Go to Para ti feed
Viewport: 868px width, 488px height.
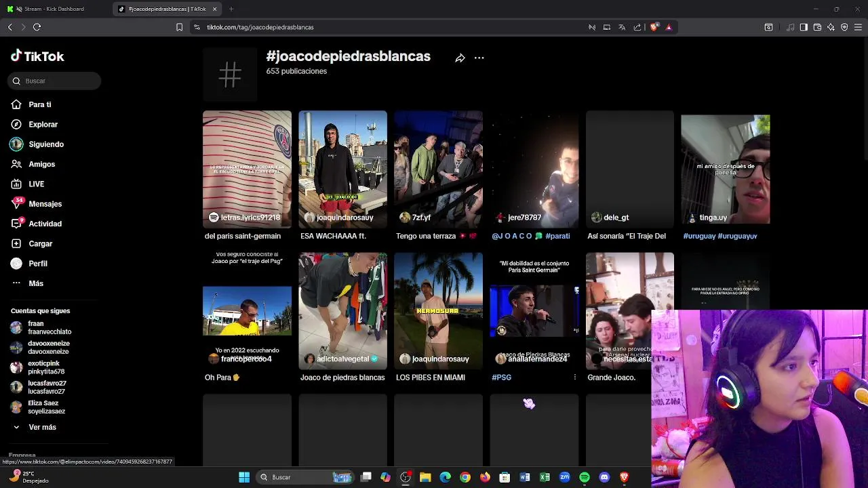40,104
